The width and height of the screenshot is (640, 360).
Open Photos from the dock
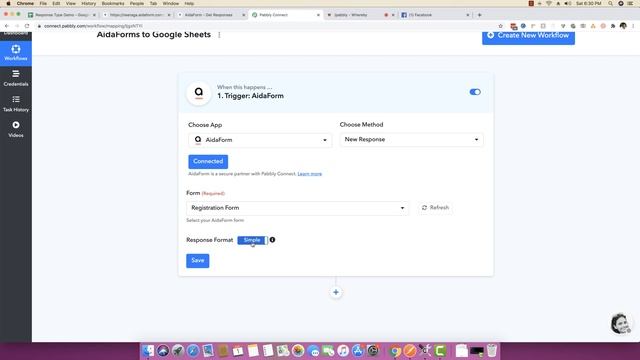click(298, 350)
